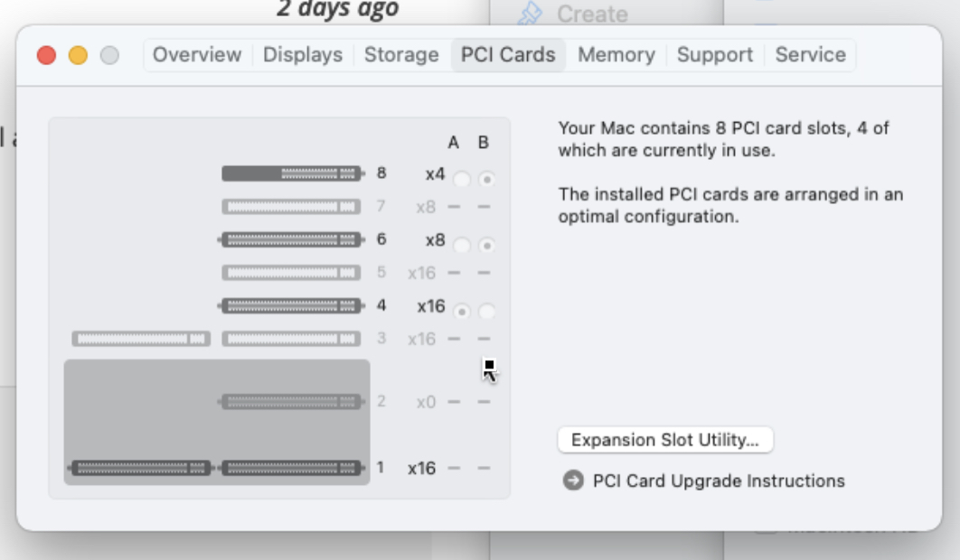This screenshot has width=960, height=560.
Task: Open the Service tab
Action: click(811, 54)
